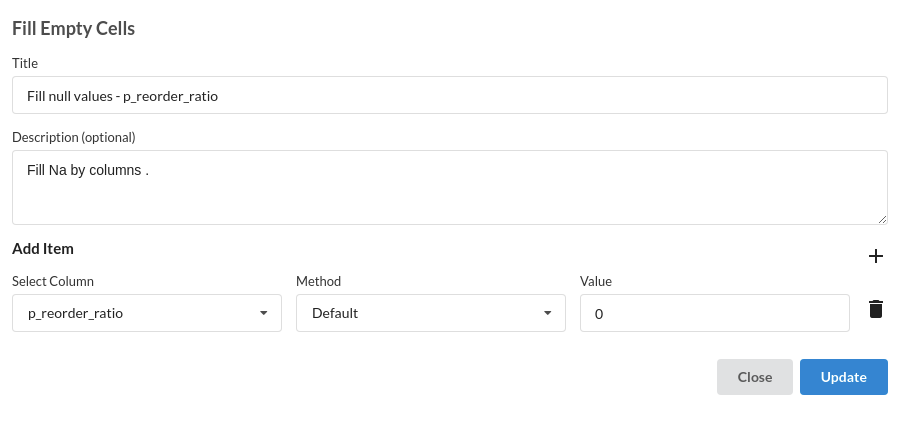This screenshot has width=903, height=424.
Task: Click the Description (optional) label
Action: point(74,138)
